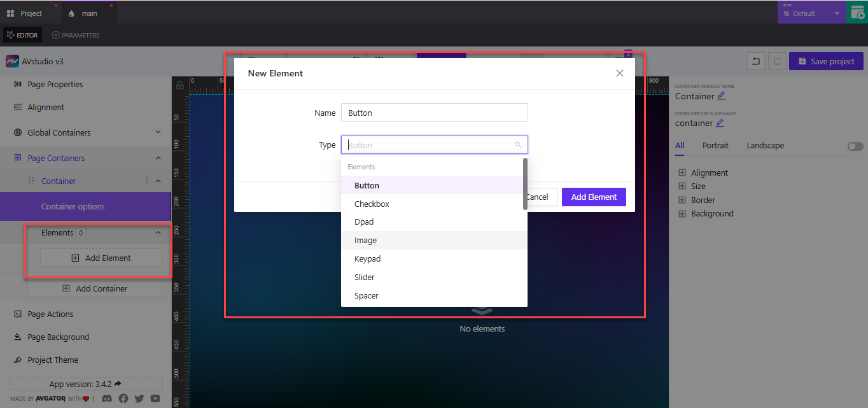Flip the orientation toggle switch in right panel
The image size is (868, 408).
[855, 146]
